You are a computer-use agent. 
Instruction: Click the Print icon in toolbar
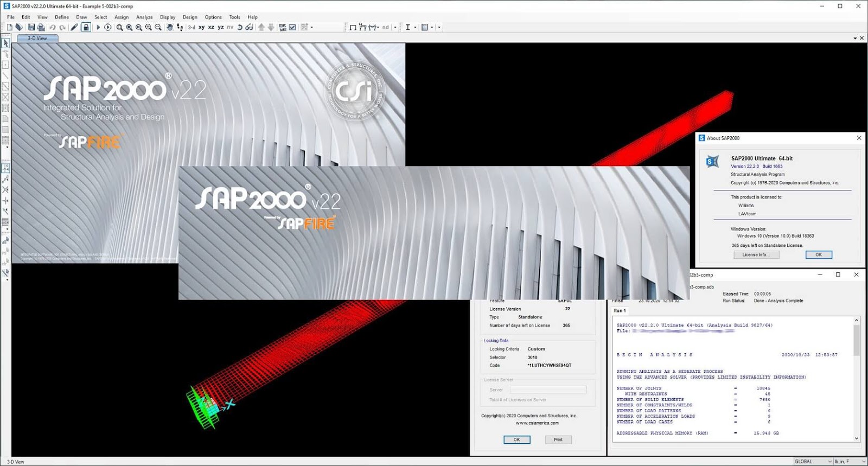[41, 27]
